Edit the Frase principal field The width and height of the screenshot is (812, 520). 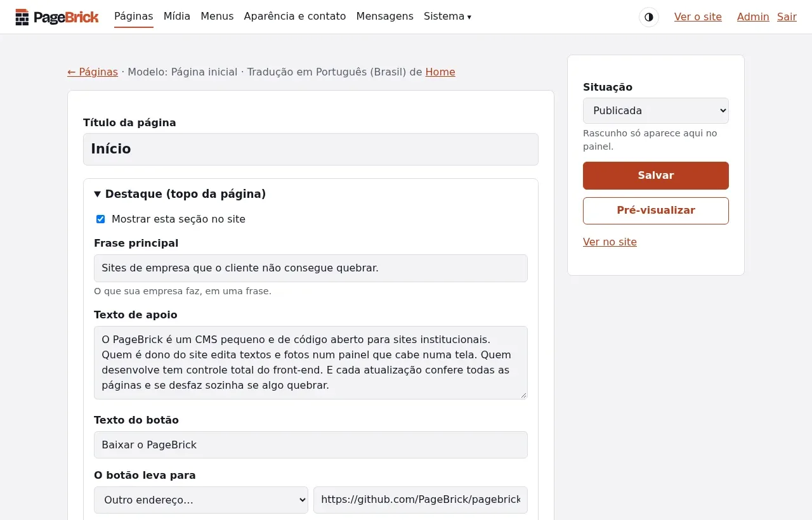311,268
